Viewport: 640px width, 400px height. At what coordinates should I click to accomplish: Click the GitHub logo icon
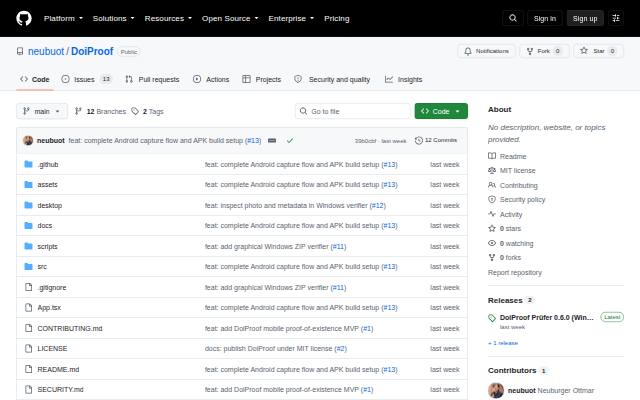(24, 18)
